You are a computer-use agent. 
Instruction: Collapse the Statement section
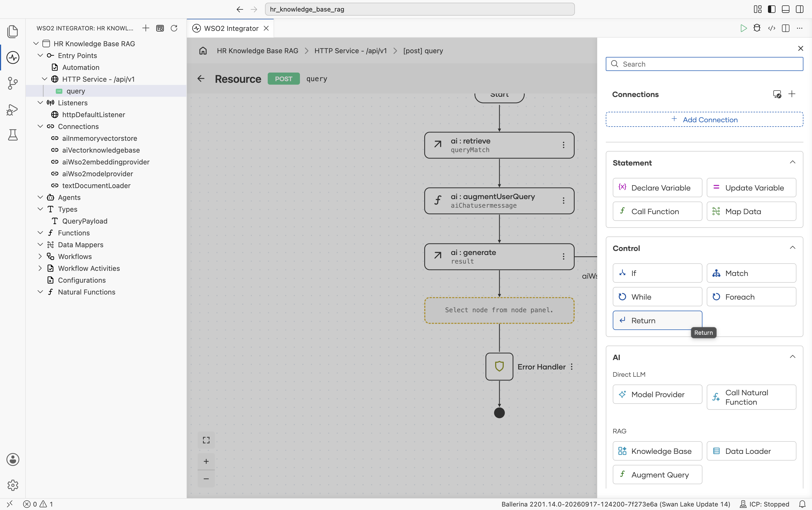tap(792, 162)
